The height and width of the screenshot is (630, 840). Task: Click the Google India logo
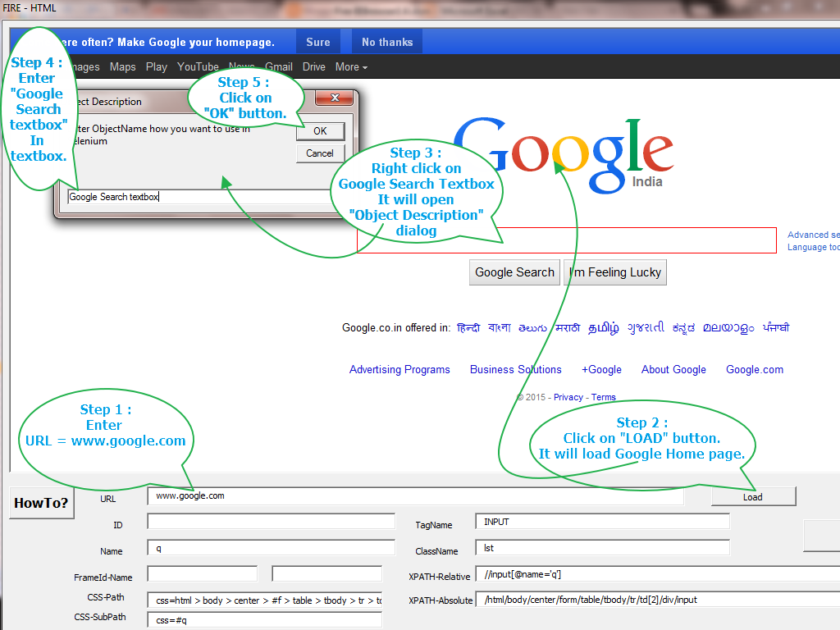tap(564, 155)
